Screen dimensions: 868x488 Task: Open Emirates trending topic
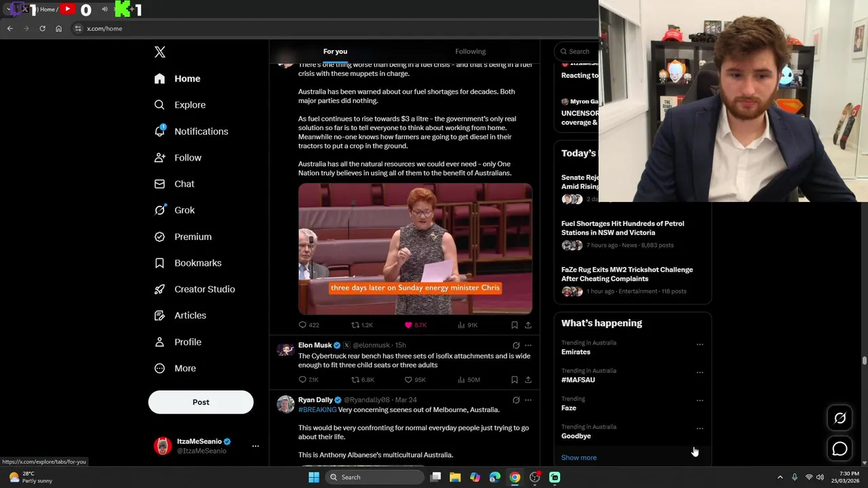[576, 352]
